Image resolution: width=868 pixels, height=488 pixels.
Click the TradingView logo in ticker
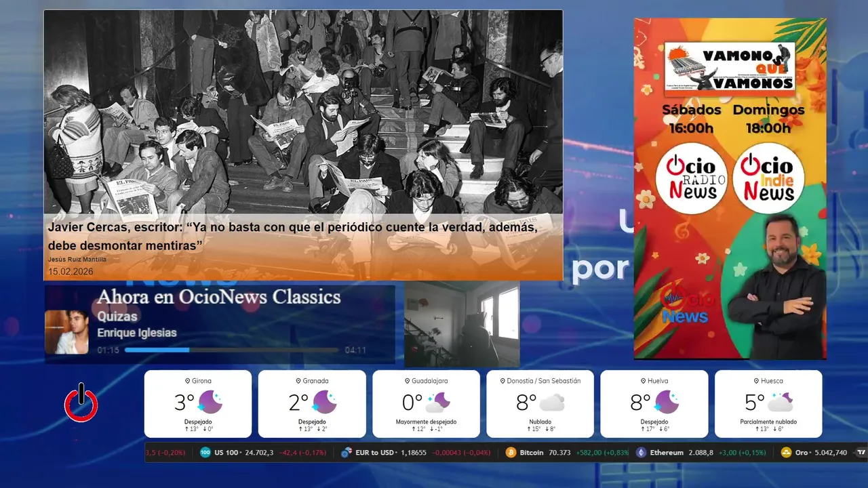coord(861,452)
